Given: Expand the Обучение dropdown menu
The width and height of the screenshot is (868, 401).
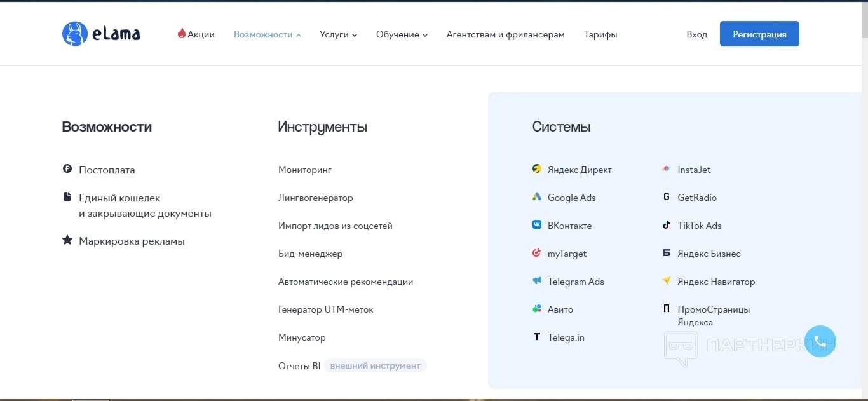Looking at the screenshot, I should (402, 34).
